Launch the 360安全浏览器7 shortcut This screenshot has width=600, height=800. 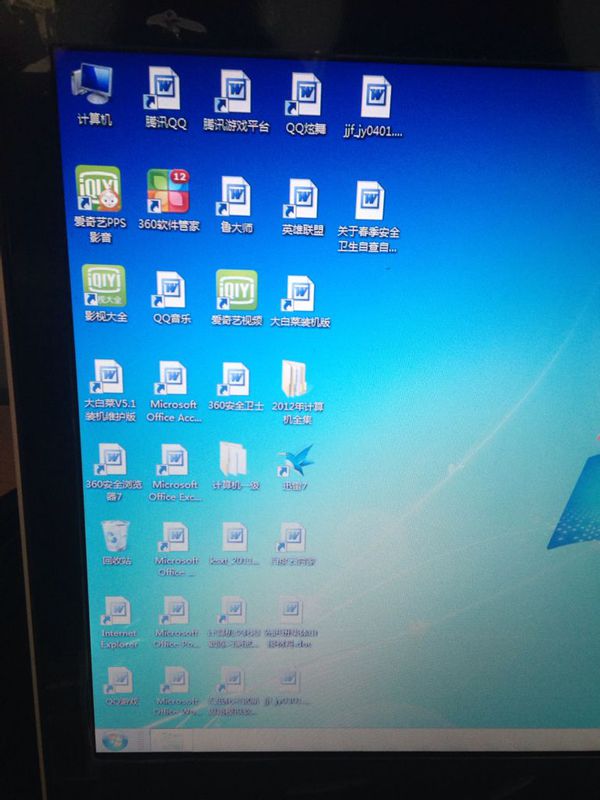[113, 472]
